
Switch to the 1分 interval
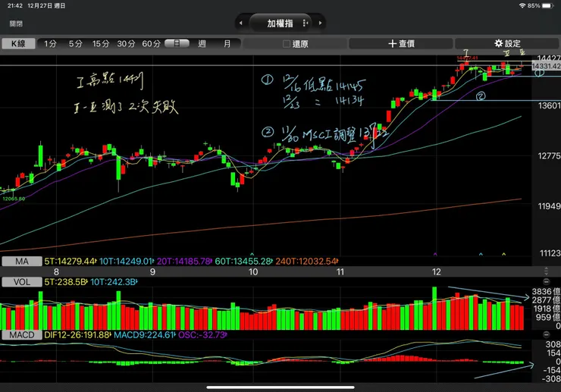50,44
